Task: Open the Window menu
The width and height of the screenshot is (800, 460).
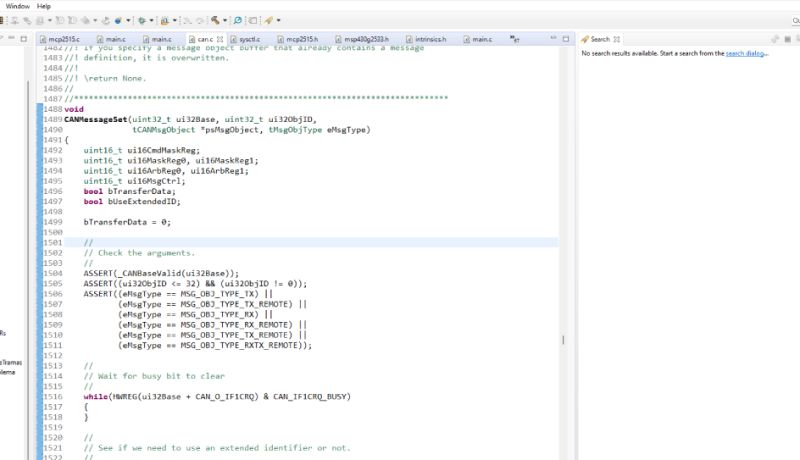Action: 17,6
